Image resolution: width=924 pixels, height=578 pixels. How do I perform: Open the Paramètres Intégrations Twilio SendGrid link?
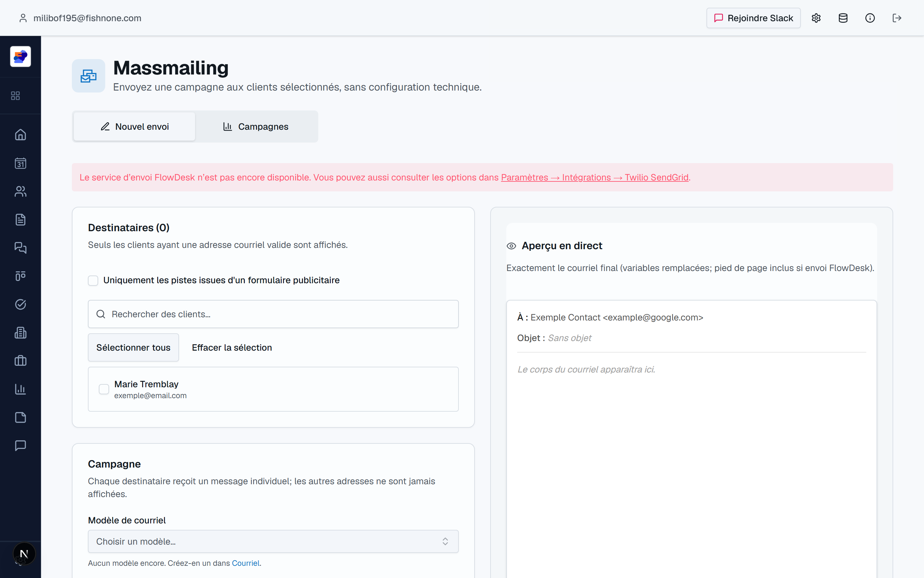[595, 177]
